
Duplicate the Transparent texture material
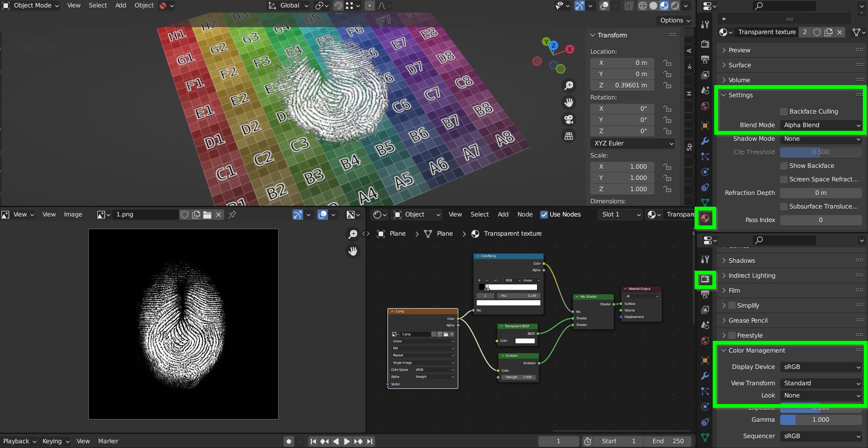click(829, 32)
